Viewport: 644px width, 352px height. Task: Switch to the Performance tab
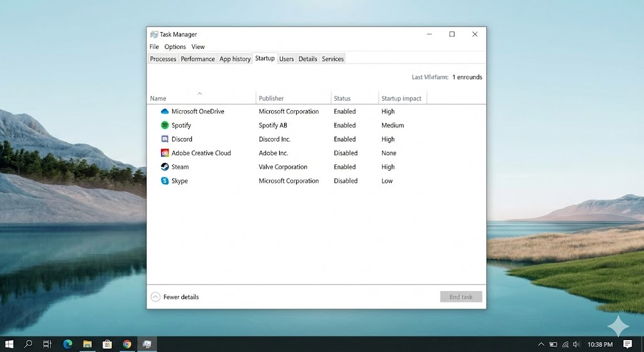click(197, 59)
